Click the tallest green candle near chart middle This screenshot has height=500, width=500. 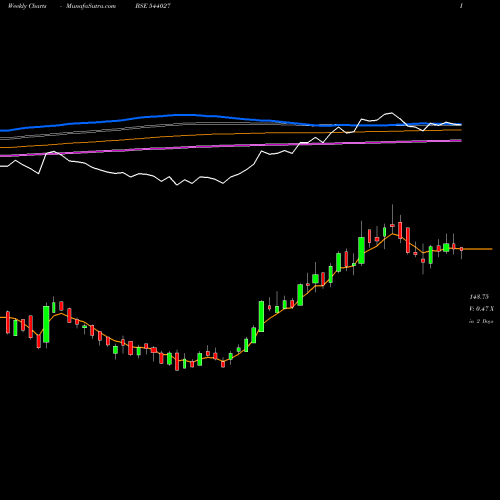[261, 316]
